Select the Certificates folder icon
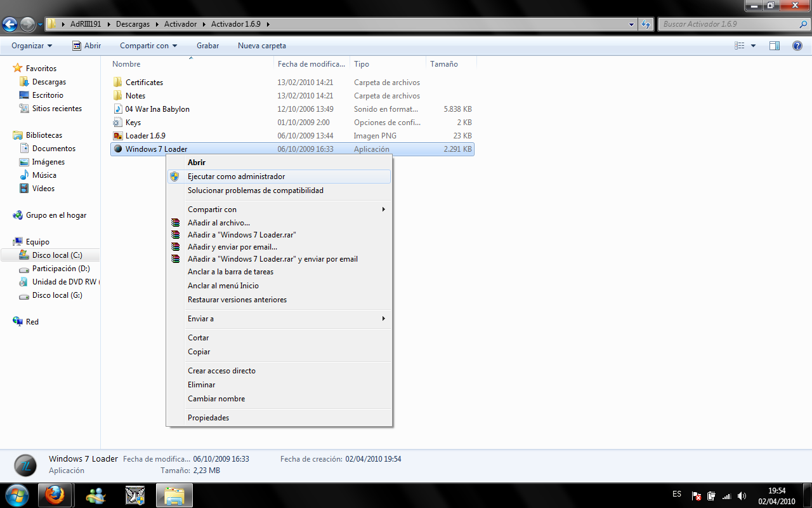Screen dimensions: 812x508 [117, 83]
